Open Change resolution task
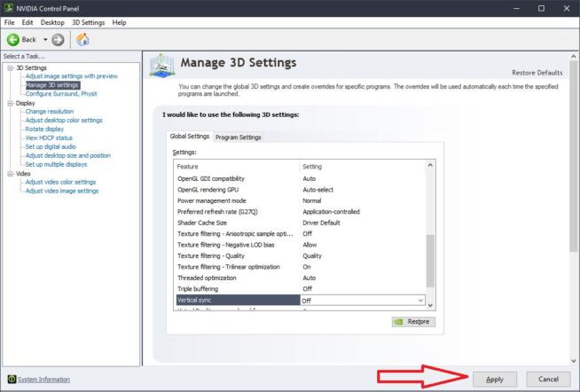Viewport: 580px width, 392px height. point(49,112)
